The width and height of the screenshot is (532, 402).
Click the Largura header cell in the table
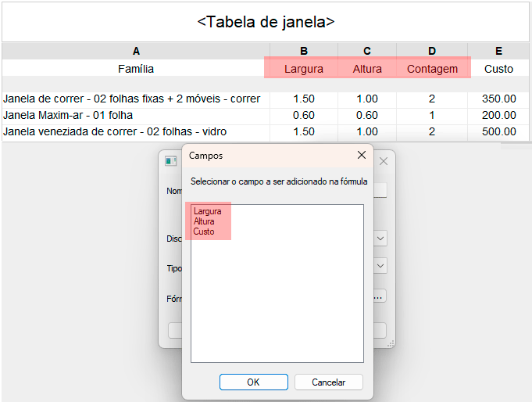click(304, 69)
